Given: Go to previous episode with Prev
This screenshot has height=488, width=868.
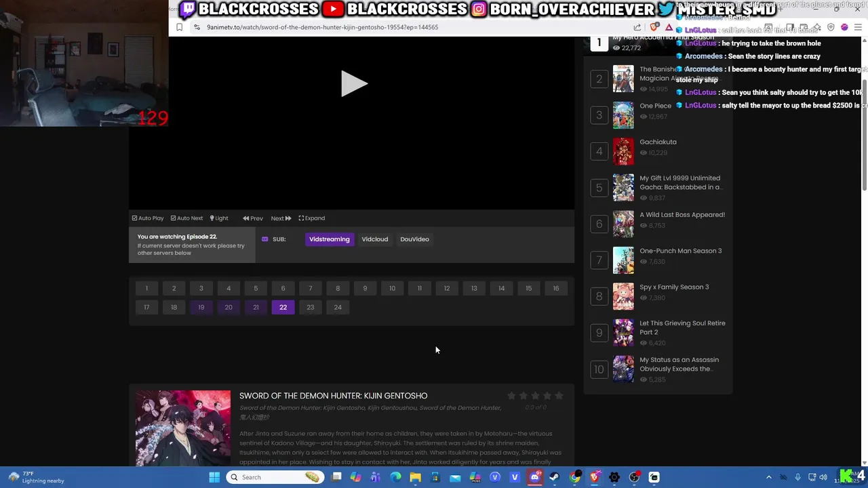Looking at the screenshot, I should click(x=253, y=218).
